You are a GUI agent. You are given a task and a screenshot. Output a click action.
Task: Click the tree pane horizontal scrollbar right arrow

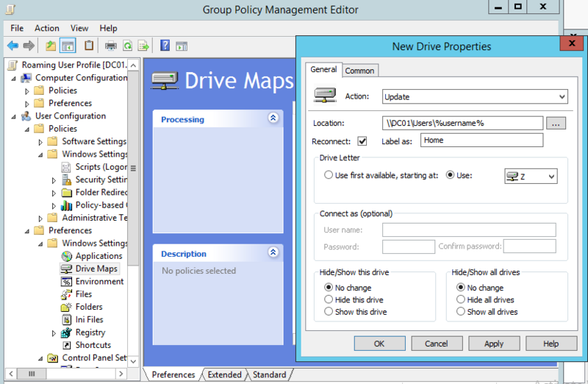pyautogui.click(x=121, y=374)
